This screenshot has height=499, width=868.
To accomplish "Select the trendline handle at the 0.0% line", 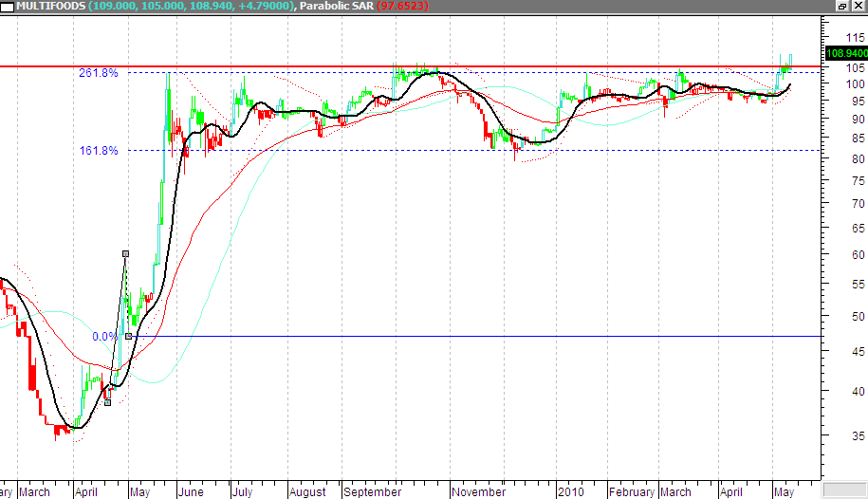I will tap(128, 336).
